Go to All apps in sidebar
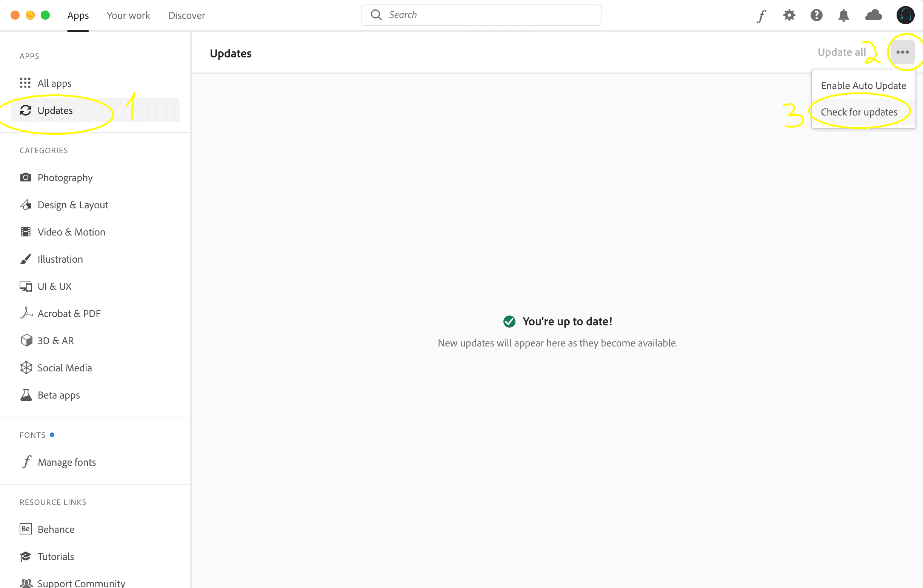Image resolution: width=923 pixels, height=588 pixels. pyautogui.click(x=54, y=83)
